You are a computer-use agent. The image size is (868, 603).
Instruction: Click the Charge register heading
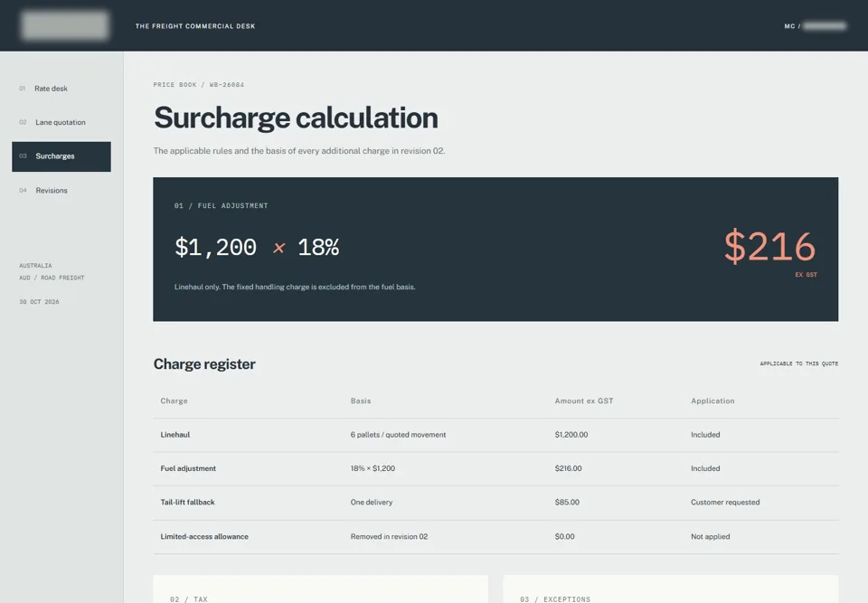(x=204, y=363)
